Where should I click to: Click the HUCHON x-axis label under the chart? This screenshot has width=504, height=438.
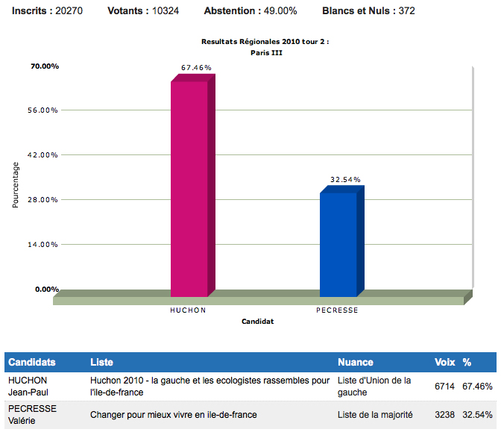coord(188,310)
